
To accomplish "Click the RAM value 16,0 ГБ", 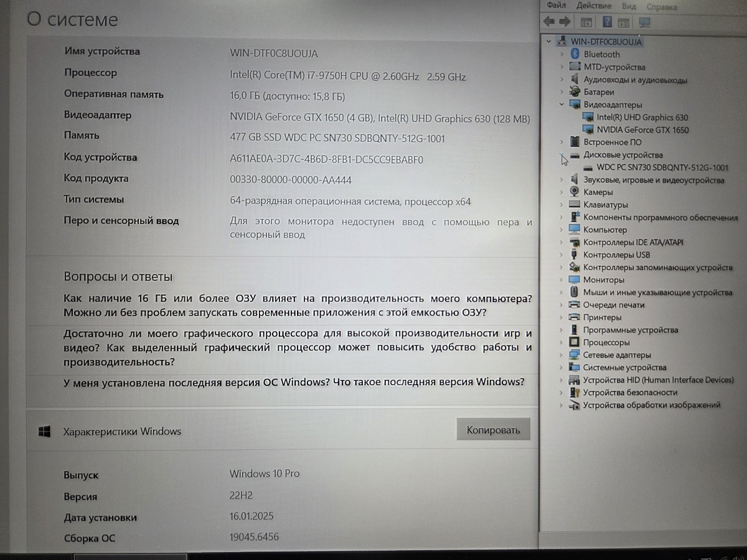I will (x=287, y=96).
